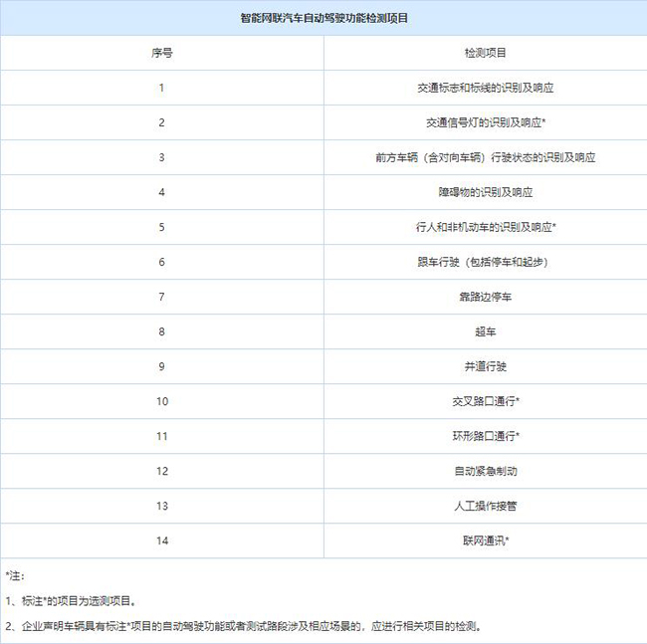Select the 跟车行驶（包括停车和起步）cell

click(485, 262)
